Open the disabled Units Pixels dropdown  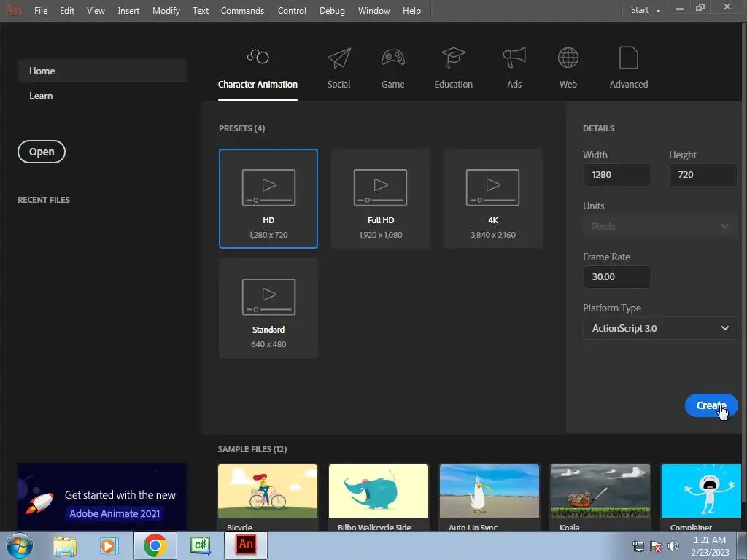(659, 226)
